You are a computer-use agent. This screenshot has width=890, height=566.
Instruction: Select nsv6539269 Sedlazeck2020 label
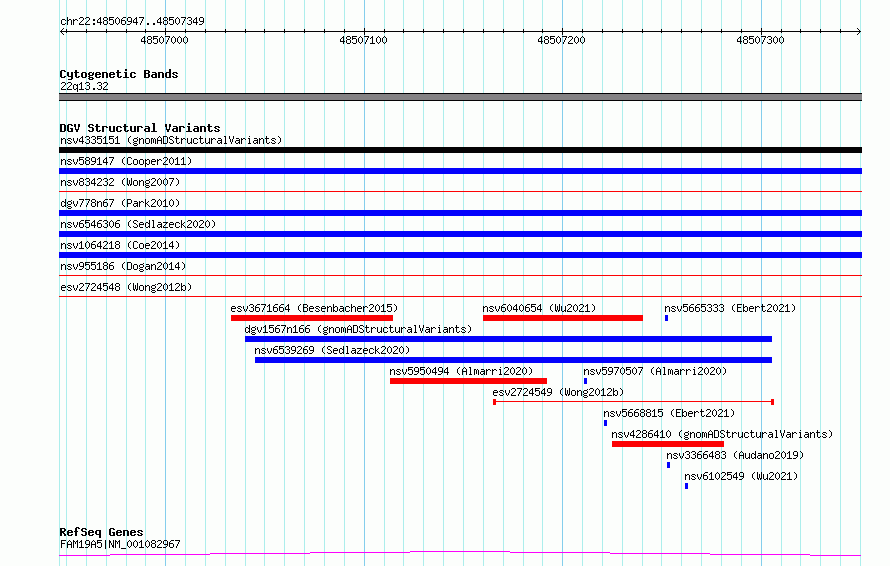click(332, 350)
